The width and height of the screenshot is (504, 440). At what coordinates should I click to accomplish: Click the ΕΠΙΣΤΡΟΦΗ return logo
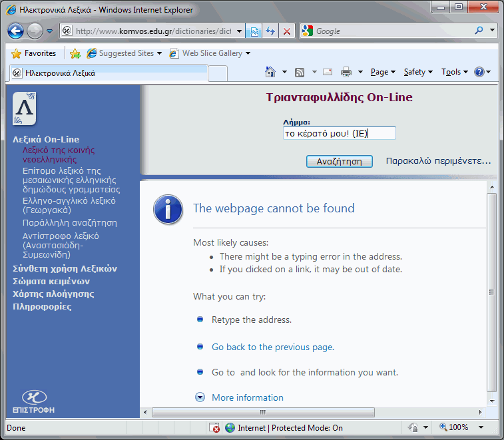coord(34,402)
